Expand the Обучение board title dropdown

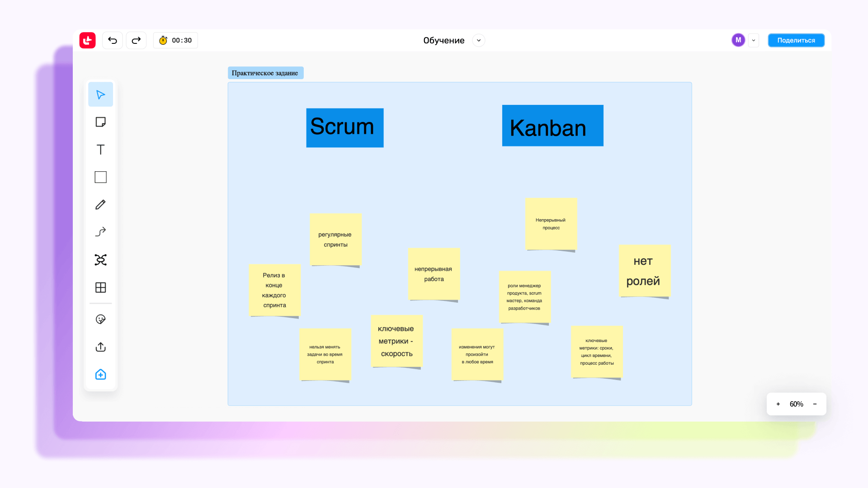pyautogui.click(x=479, y=40)
